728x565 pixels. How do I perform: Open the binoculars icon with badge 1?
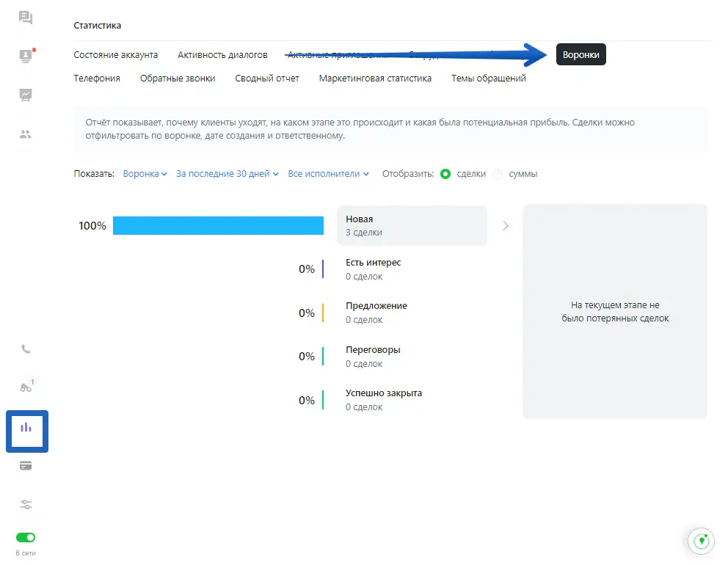[26, 388]
